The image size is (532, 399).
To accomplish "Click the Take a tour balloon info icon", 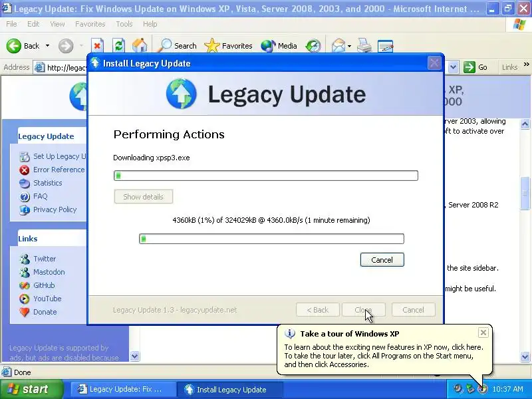I will click(x=290, y=334).
